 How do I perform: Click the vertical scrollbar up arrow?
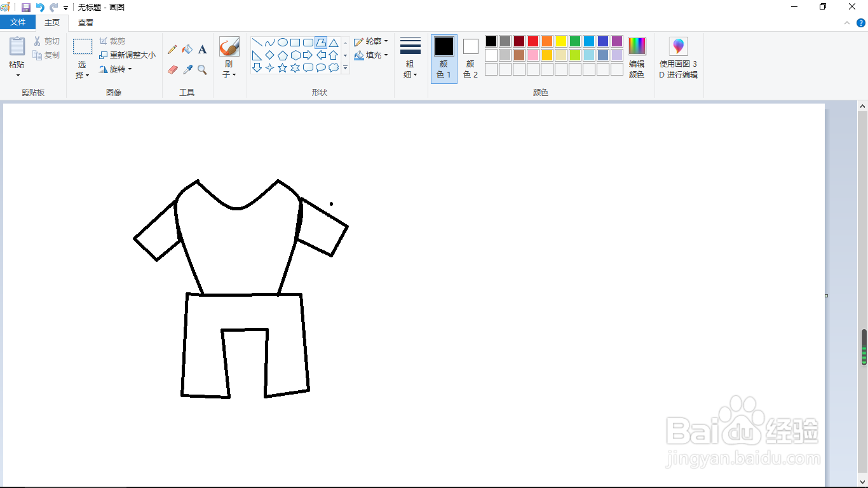click(x=863, y=106)
